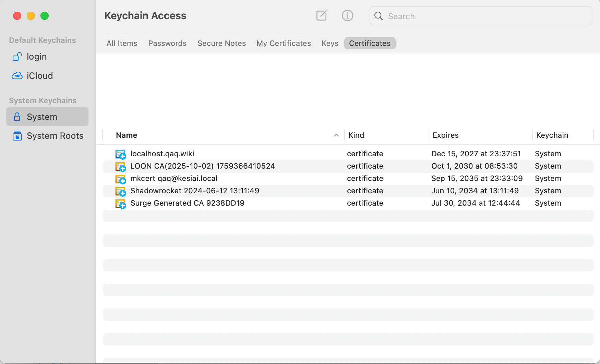Click the new keychain item compose icon

[322, 15]
